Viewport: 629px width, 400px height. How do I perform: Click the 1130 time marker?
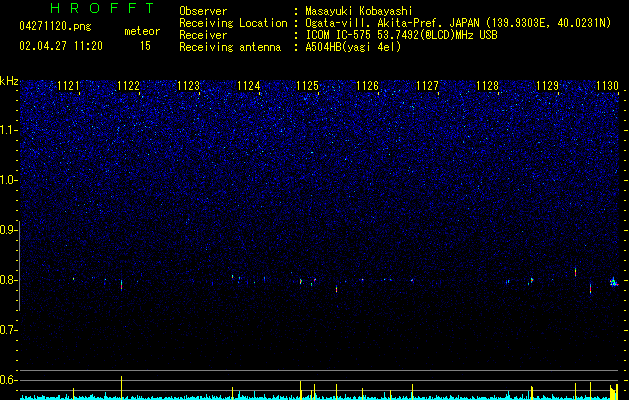click(607, 86)
